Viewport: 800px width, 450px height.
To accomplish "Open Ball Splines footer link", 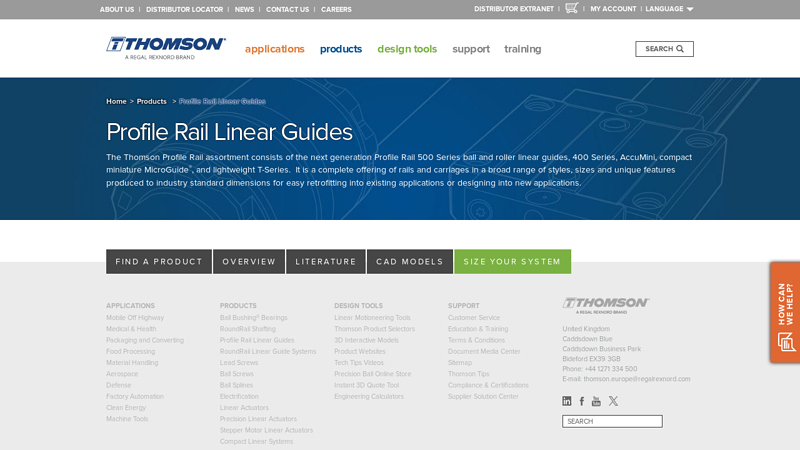I will click(x=236, y=385).
